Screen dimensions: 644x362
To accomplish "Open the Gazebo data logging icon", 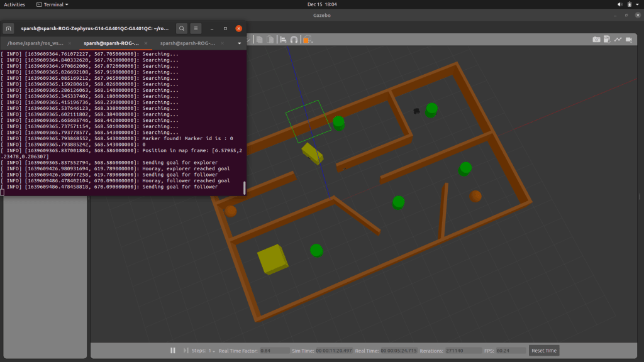I will tap(607, 40).
